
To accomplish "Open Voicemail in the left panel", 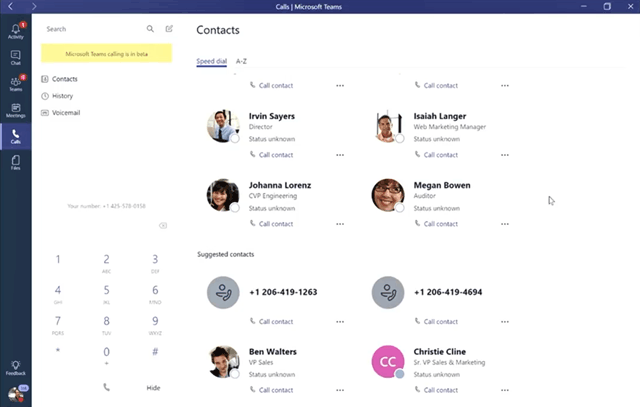I will [60, 113].
